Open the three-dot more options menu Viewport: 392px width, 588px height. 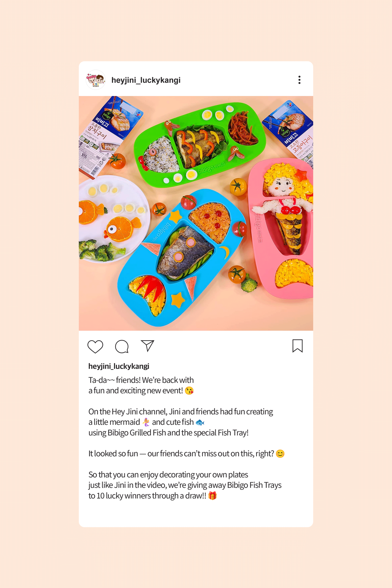(x=299, y=80)
